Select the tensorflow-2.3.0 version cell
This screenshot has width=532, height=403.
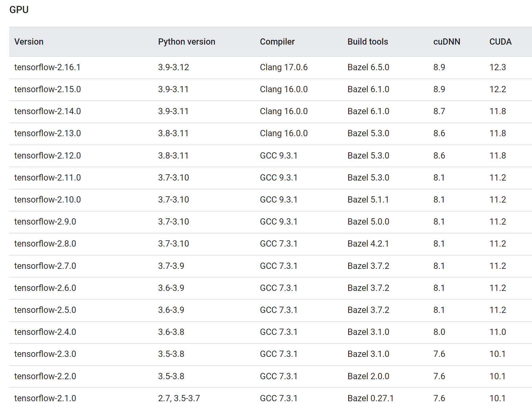click(x=45, y=354)
